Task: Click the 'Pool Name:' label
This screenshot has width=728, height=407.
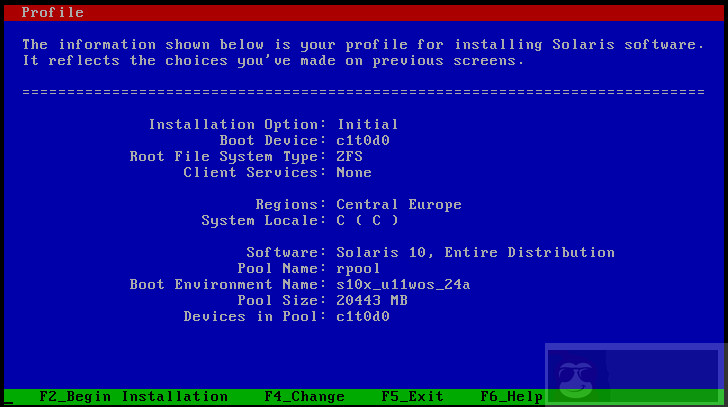Action: [x=282, y=269]
